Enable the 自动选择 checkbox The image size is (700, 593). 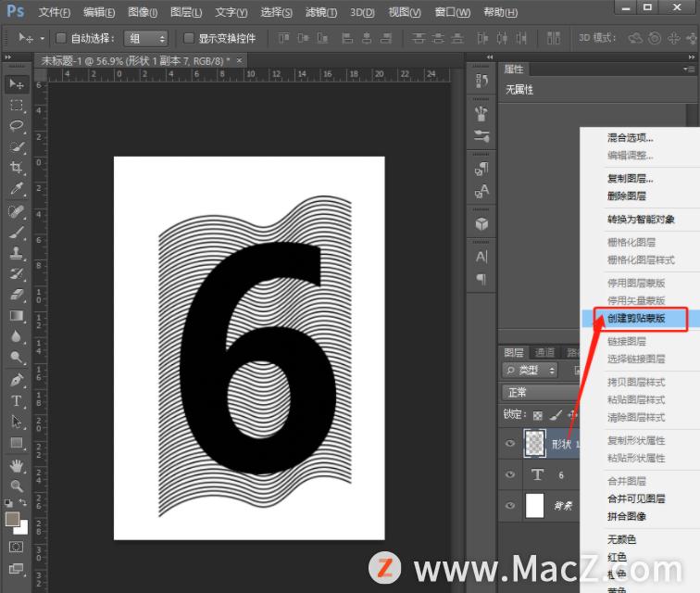[62, 39]
